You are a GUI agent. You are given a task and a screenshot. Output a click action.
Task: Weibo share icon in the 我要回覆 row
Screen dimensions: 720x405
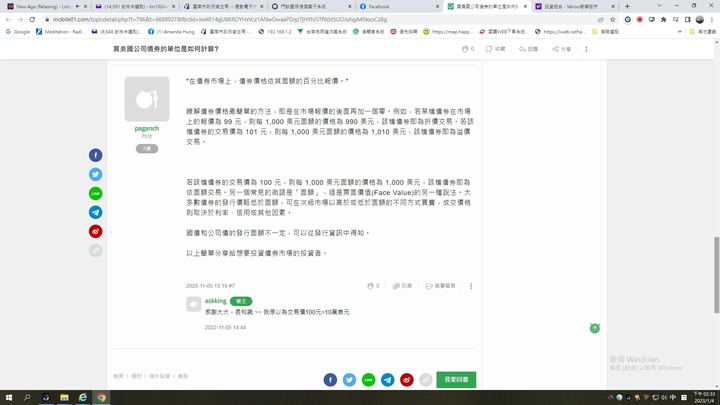coord(406,380)
